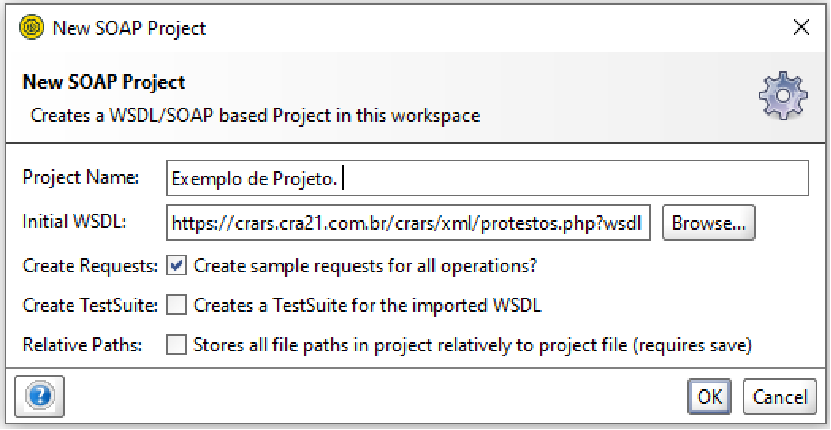Click the window title text New SOAP Project

[128, 28]
